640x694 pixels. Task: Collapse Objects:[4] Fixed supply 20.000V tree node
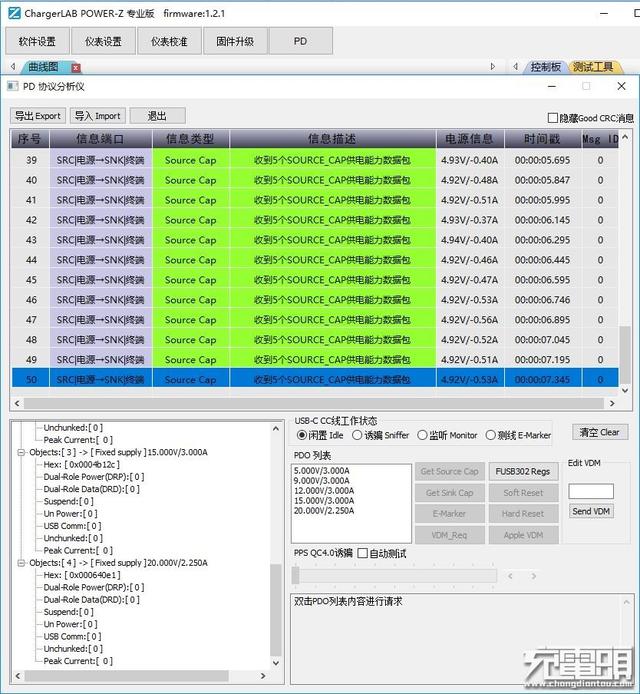click(x=21, y=563)
